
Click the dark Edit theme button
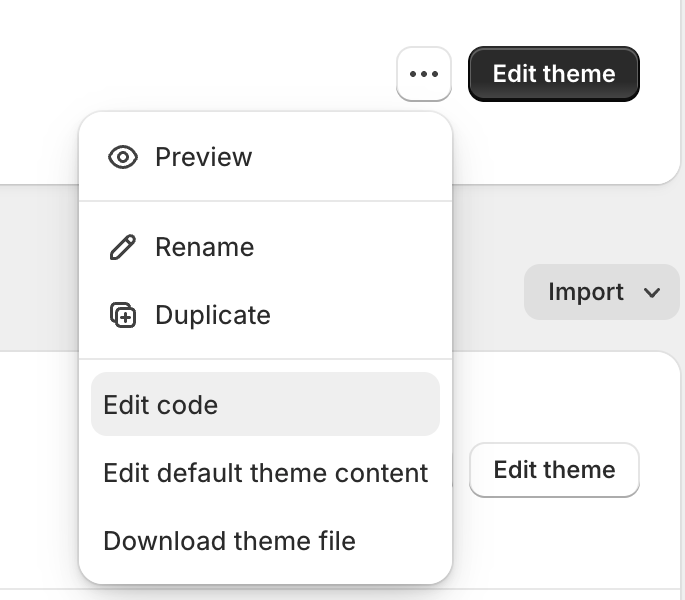click(554, 74)
